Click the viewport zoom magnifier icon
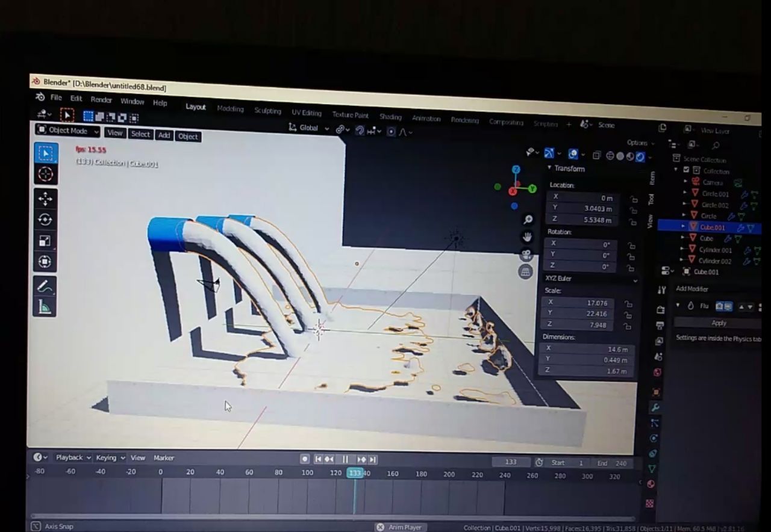 tap(528, 220)
